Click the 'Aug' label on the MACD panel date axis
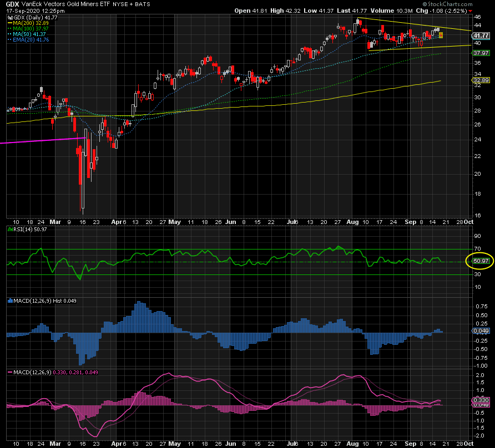The image size is (495, 448). pos(352,444)
